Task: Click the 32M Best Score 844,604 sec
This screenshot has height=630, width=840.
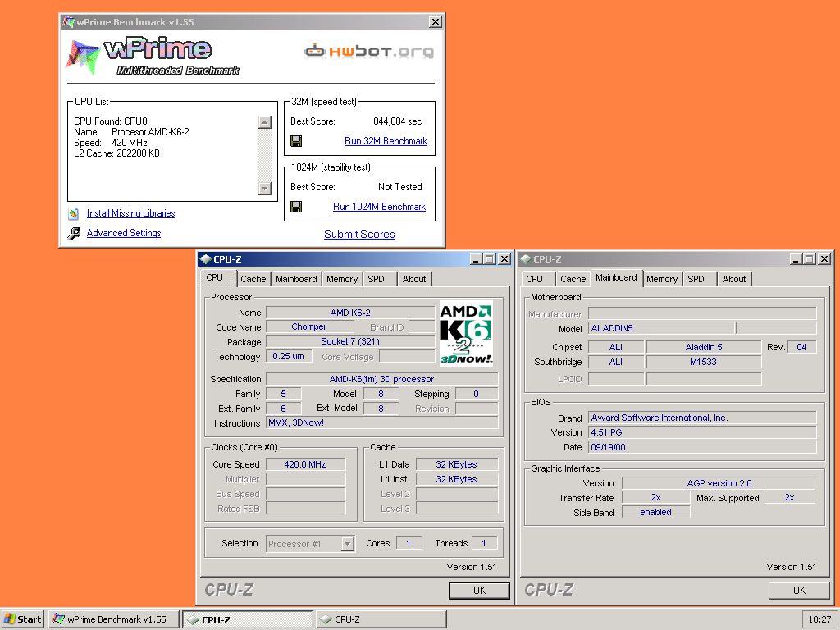Action: [x=398, y=121]
